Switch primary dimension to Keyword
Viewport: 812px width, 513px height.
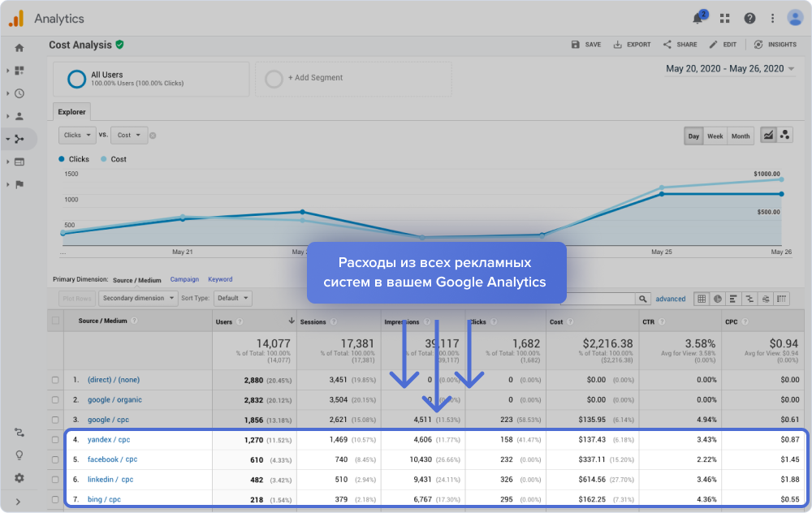(220, 279)
